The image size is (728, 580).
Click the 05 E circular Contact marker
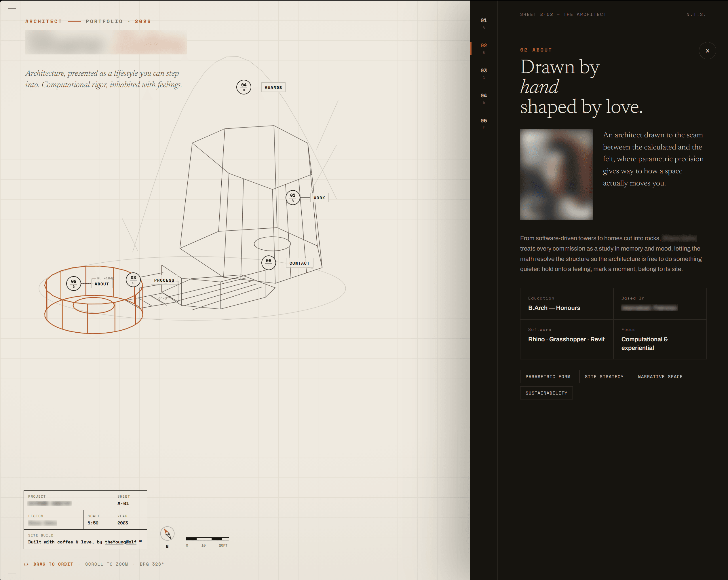pos(269,263)
